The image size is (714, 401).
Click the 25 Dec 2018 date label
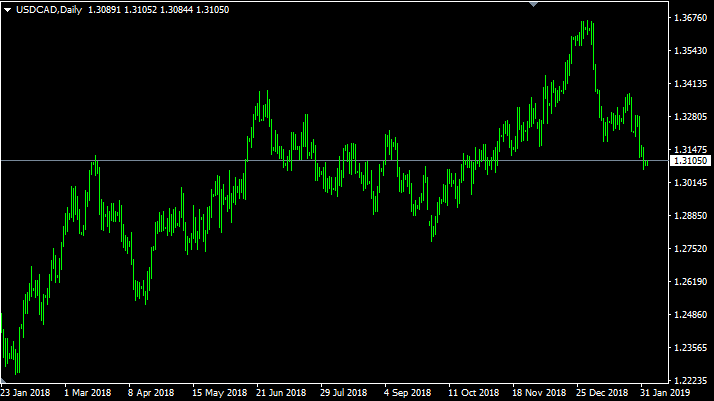[602, 392]
